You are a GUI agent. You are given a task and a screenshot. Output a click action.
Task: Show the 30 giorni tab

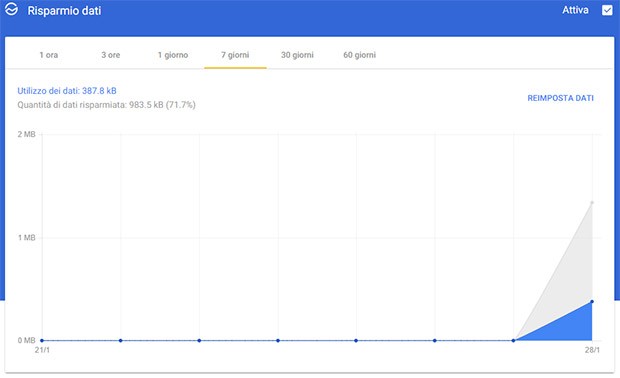pyautogui.click(x=297, y=55)
